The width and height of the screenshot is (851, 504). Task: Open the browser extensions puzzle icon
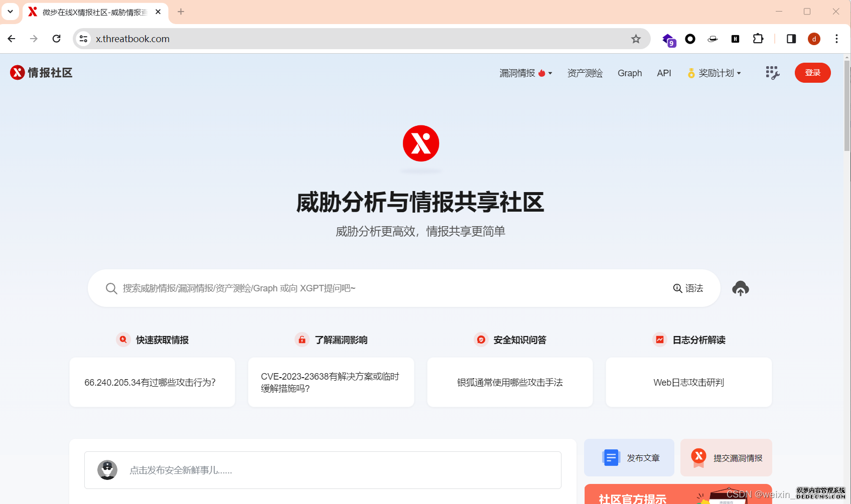758,39
